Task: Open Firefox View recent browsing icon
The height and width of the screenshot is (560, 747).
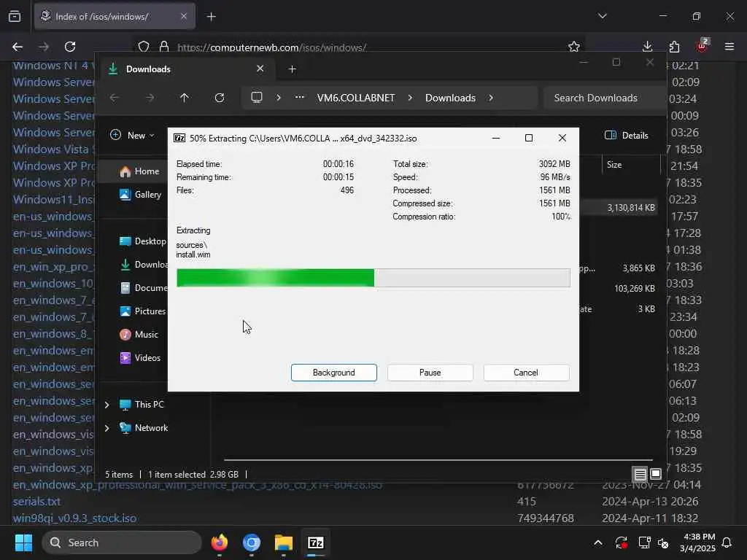Action: coord(15,16)
